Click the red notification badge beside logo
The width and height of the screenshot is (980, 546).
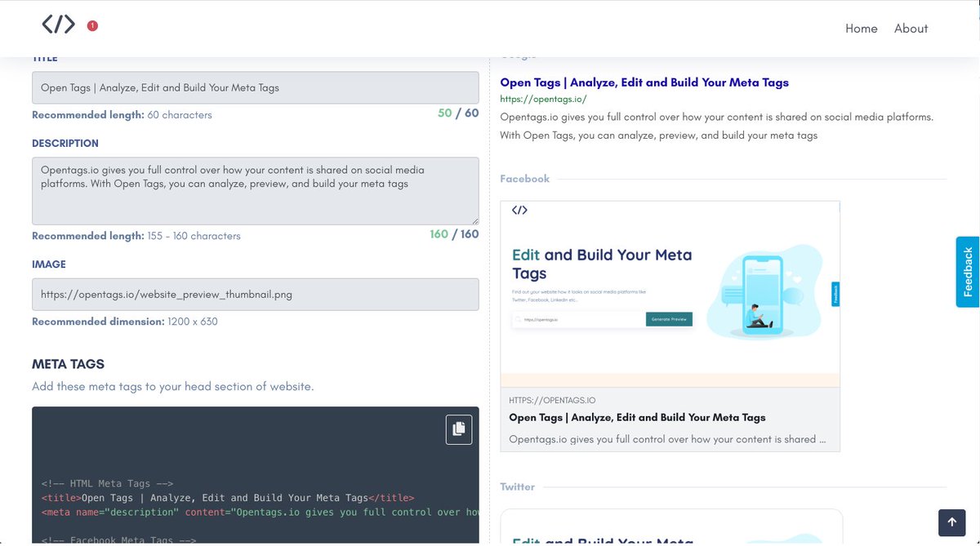tap(92, 26)
